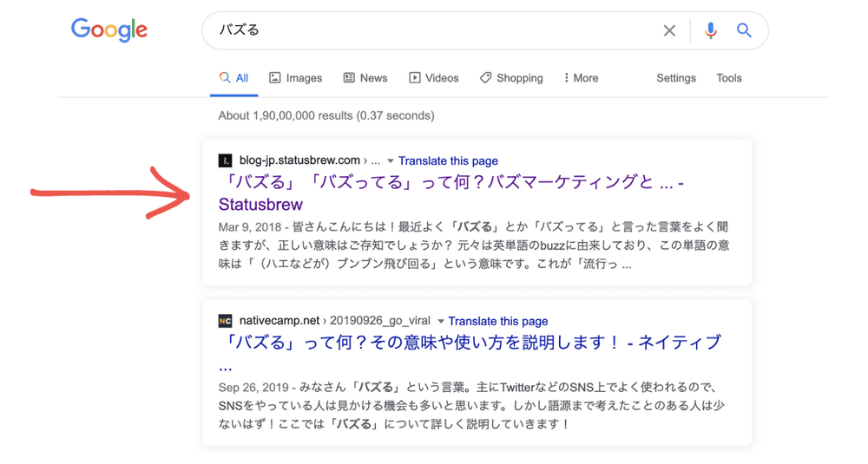Expand the More search options menu
This screenshot has width=868, height=464.
(x=581, y=78)
